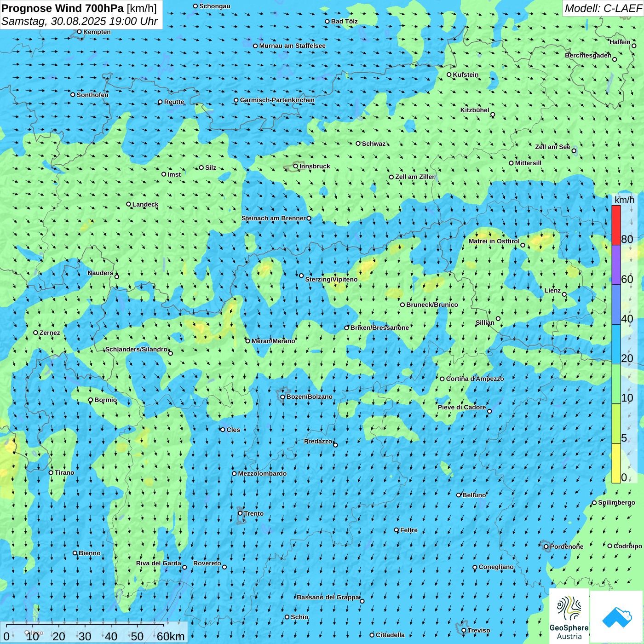Click the Bienno label
The height and width of the screenshot is (644, 644).
tap(90, 553)
